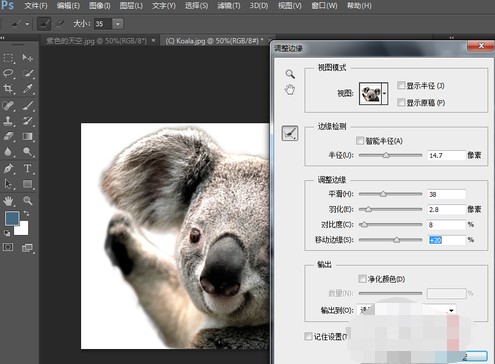Select the Rectangle shape tool
This screenshot has width=495, height=364.
pos(28,184)
